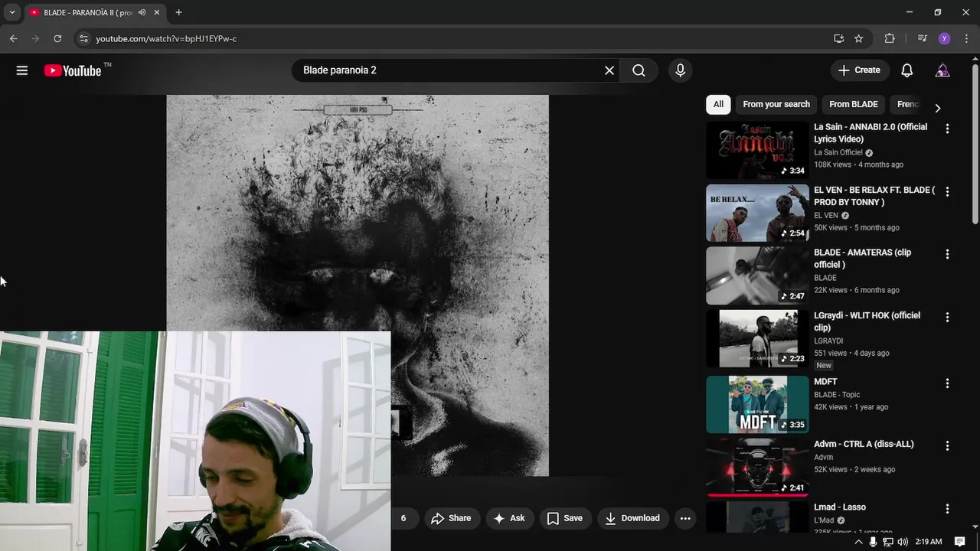This screenshot has width=980, height=551.
Task: Open options for BLADE AMATERAS video
Action: [x=947, y=254]
